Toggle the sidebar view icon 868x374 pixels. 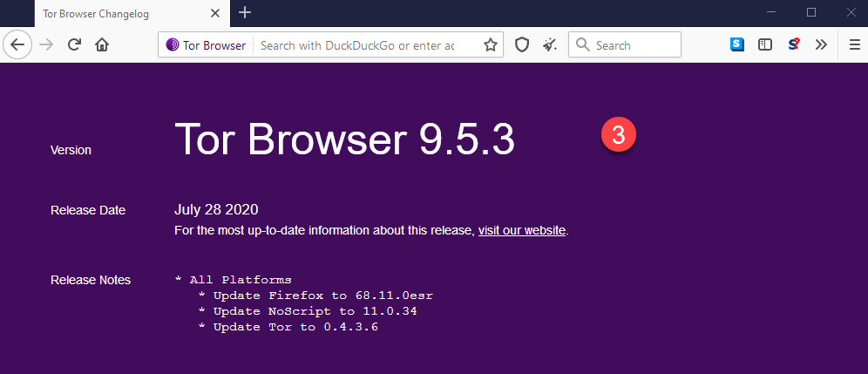[x=765, y=44]
